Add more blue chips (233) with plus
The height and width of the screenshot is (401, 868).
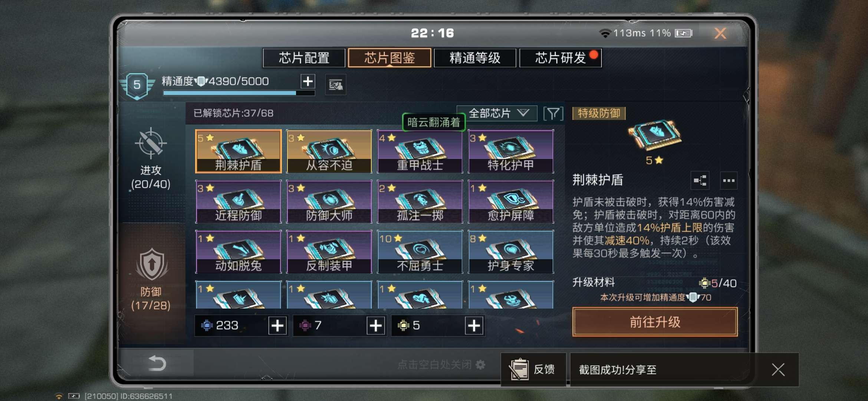(277, 326)
